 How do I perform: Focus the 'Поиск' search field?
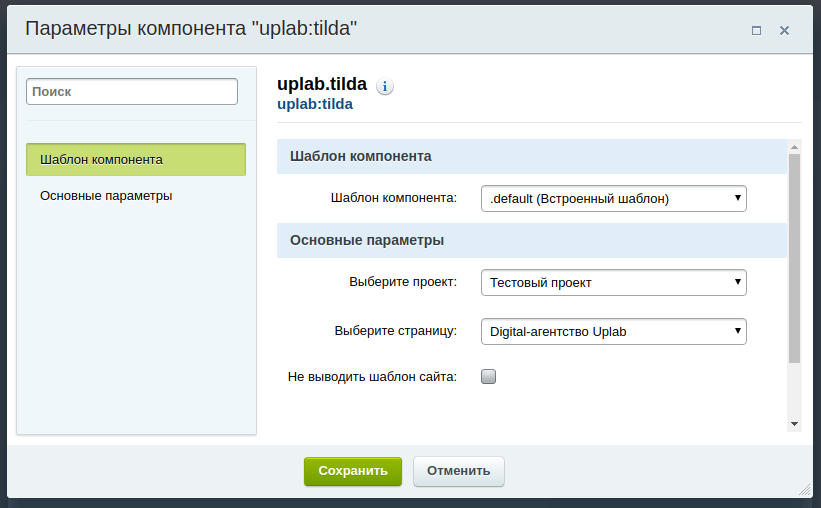[132, 92]
